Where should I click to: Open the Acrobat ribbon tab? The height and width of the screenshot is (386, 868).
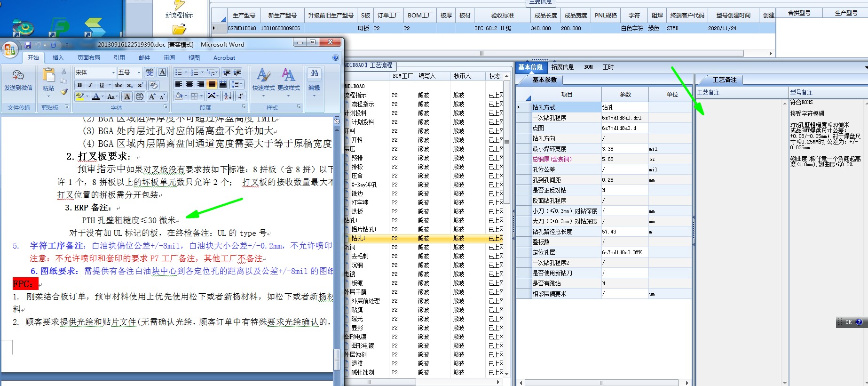(x=224, y=58)
